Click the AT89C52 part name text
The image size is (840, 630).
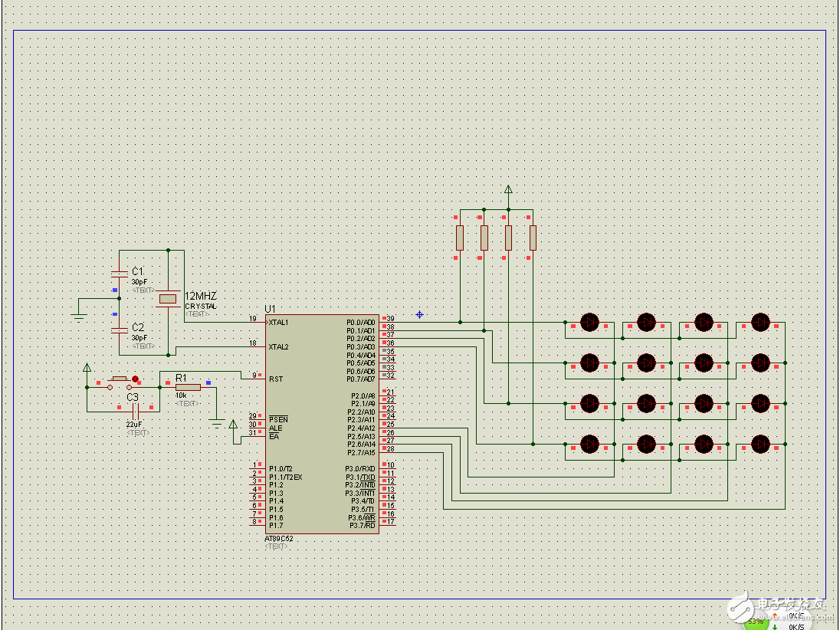tap(278, 539)
